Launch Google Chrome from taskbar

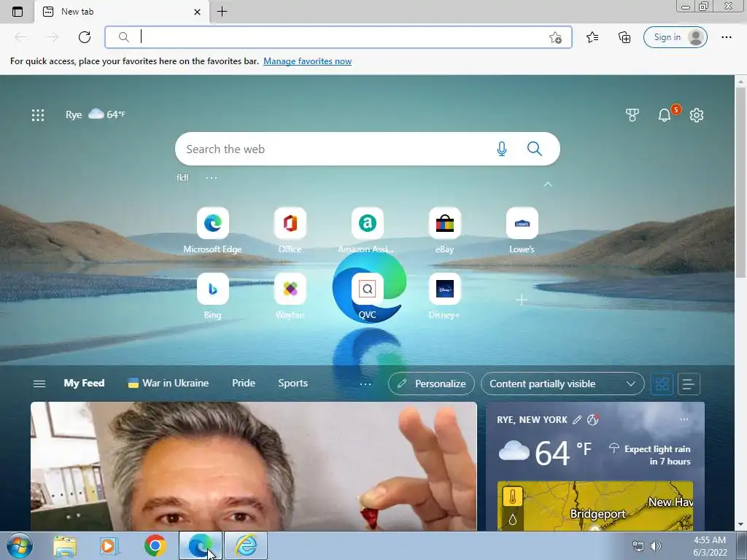coord(155,545)
